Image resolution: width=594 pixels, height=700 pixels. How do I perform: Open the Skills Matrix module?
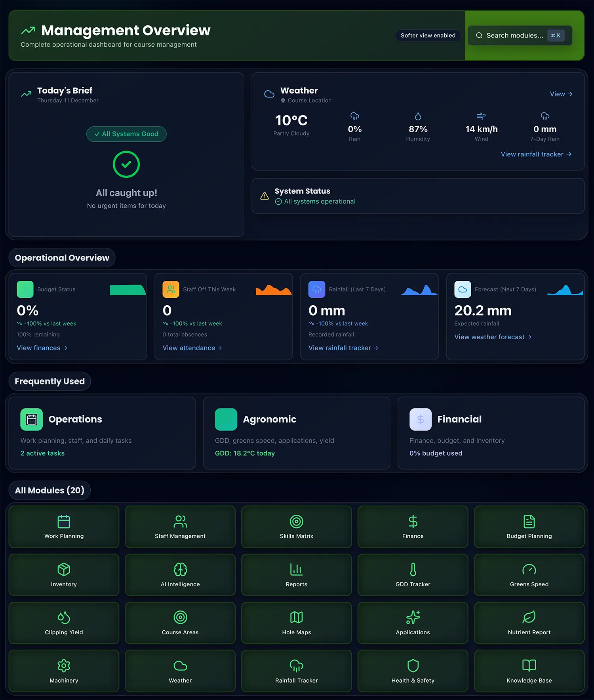point(296,527)
